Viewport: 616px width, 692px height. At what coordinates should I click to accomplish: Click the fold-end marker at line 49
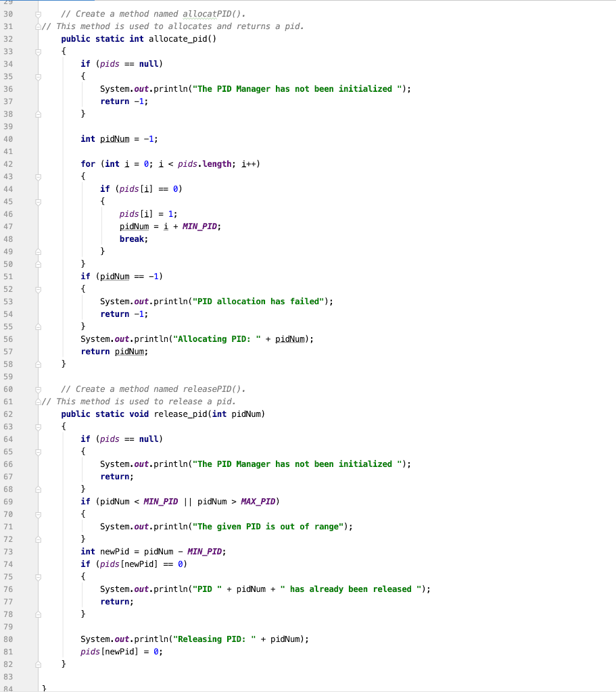[x=38, y=251]
